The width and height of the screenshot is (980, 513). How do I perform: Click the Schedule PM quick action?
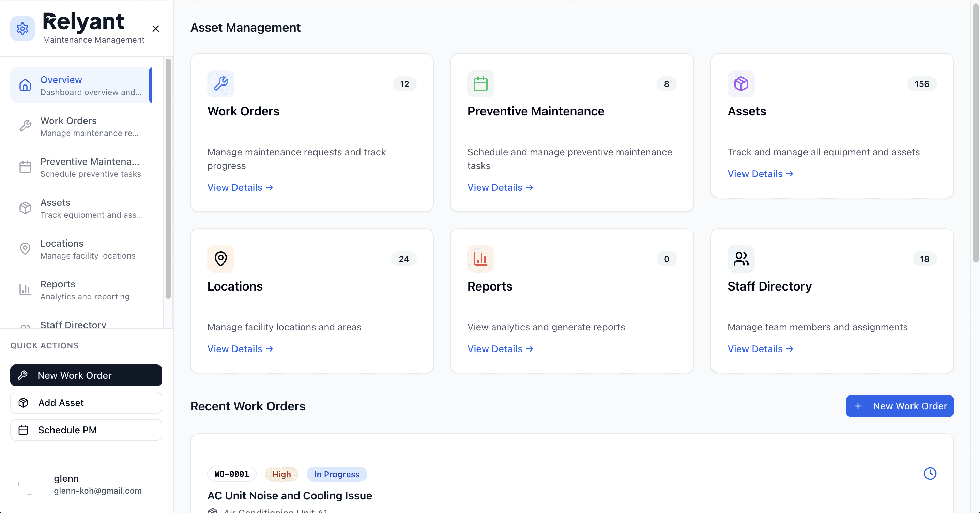click(86, 430)
